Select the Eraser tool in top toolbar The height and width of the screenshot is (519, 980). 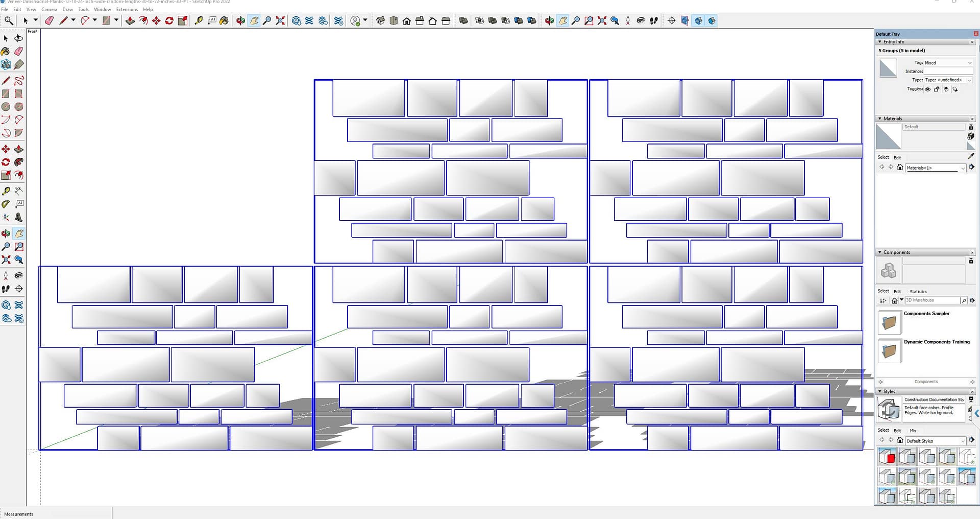pos(50,20)
